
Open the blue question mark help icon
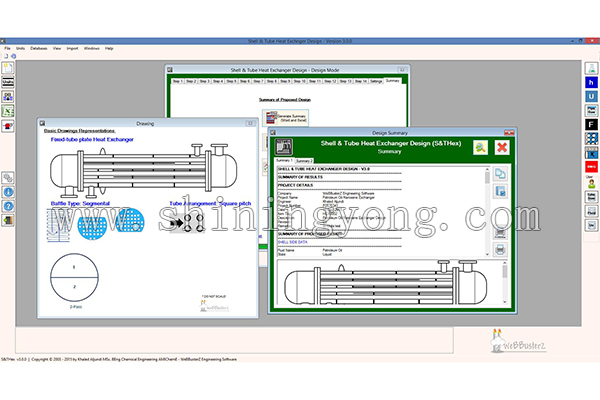8,206
